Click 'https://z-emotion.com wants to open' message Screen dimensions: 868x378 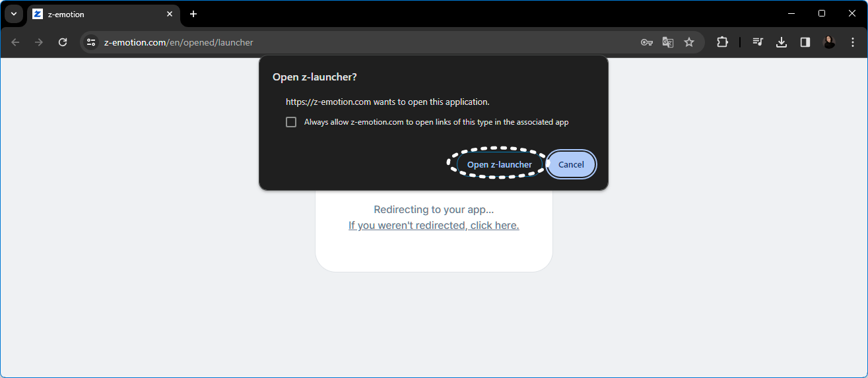click(387, 102)
